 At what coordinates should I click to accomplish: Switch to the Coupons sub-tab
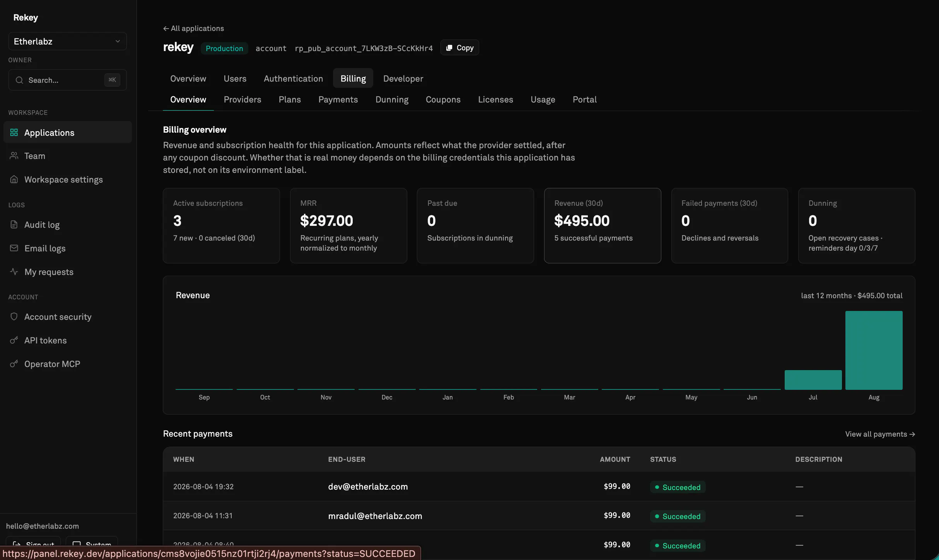point(443,99)
